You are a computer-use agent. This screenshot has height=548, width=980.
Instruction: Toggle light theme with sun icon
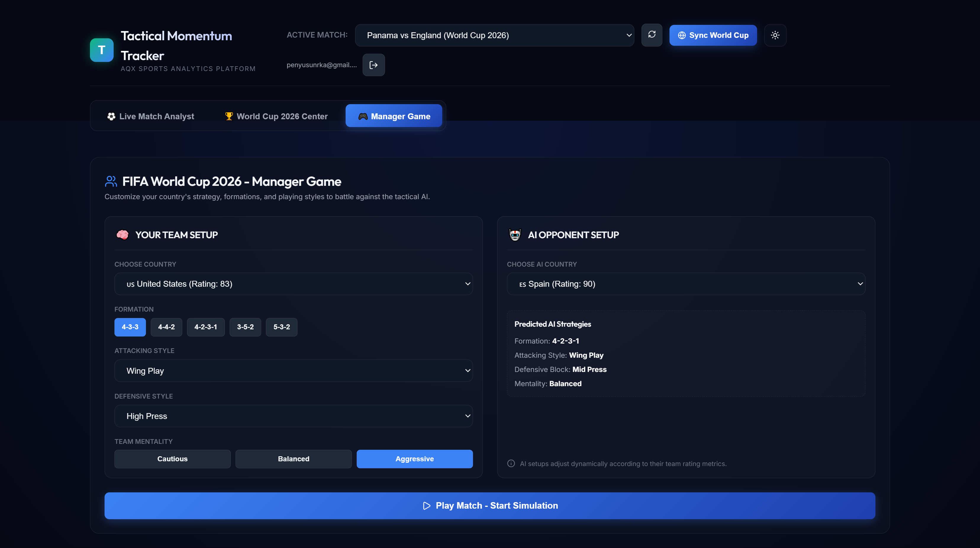775,35
